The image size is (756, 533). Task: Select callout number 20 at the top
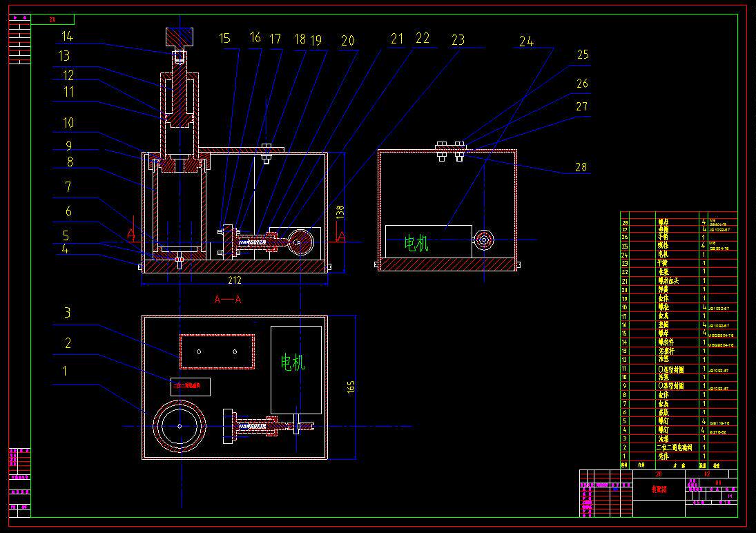click(x=348, y=41)
